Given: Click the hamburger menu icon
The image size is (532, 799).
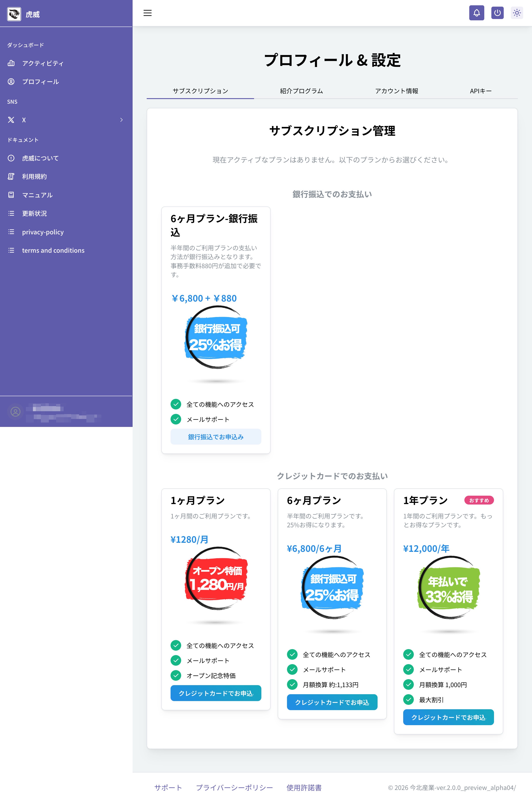Looking at the screenshot, I should click(x=147, y=13).
